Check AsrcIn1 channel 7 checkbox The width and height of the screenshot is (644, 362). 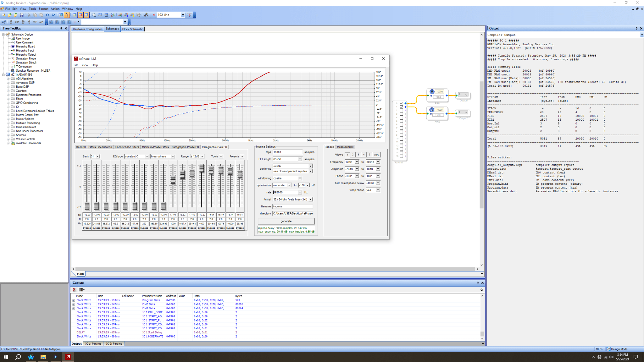(x=401, y=128)
